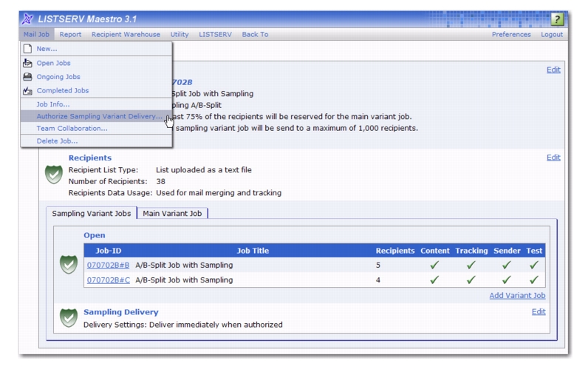This screenshot has width=588, height=372.
Task: Click the green shield beside the Open jobs table
Action: click(x=69, y=265)
